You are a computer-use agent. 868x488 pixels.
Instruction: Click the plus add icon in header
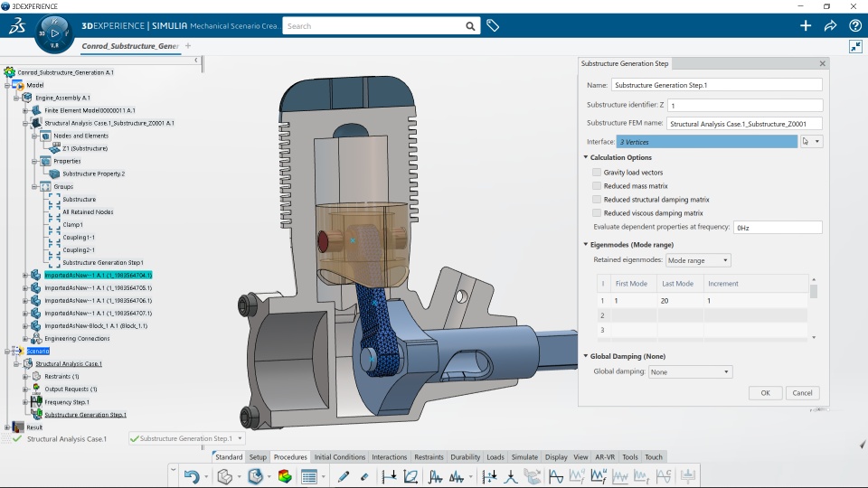tap(806, 25)
